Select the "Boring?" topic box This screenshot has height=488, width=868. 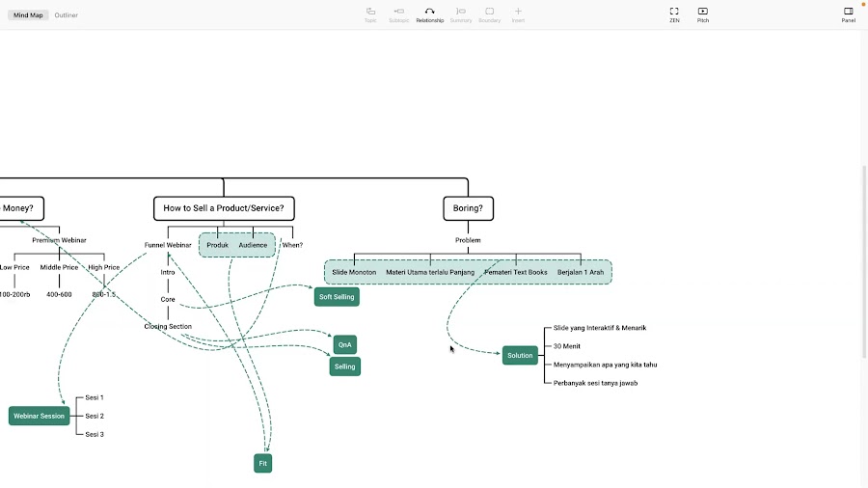coord(468,208)
